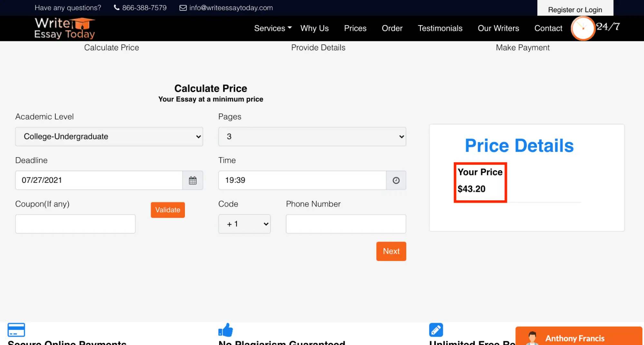Click the Next button
The image size is (644, 345).
[x=391, y=251]
